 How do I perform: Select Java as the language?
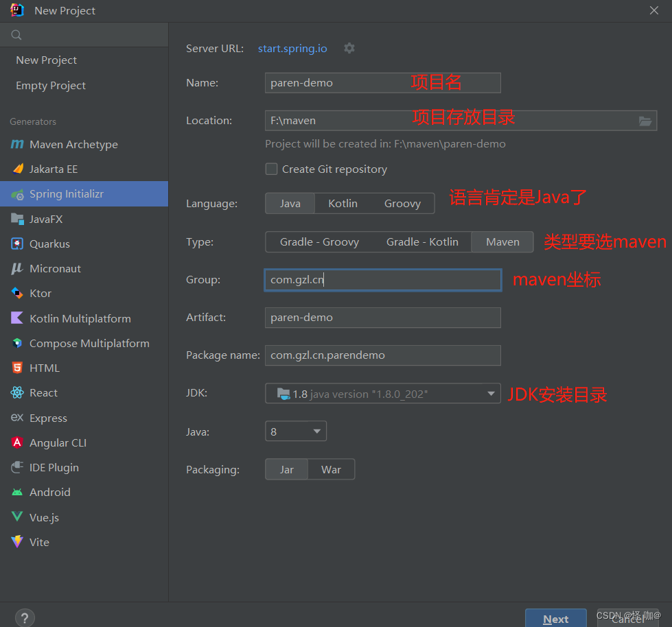click(290, 204)
